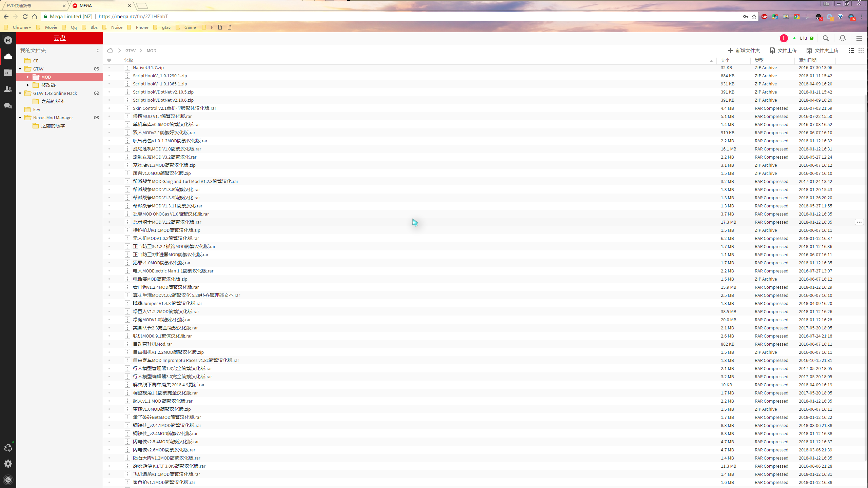Screen dimensions: 868x488
Task: Open the shared items sidebar icon
Action: pos(8,73)
